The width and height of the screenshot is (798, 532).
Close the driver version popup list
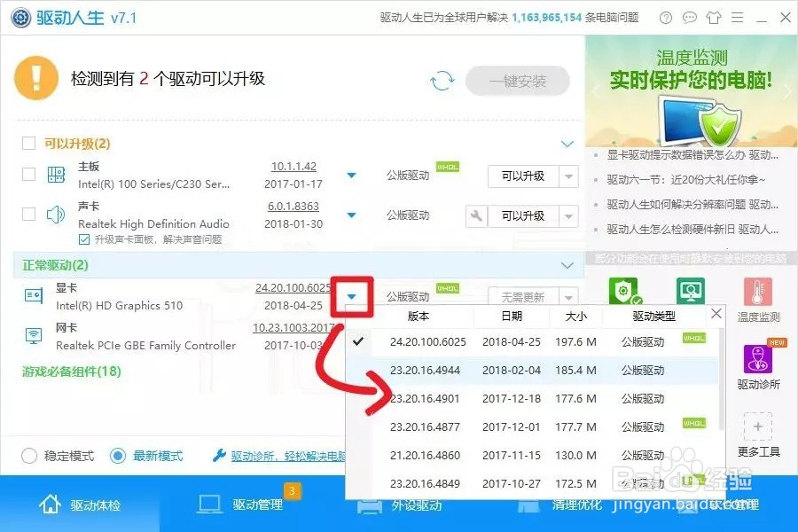tap(716, 314)
